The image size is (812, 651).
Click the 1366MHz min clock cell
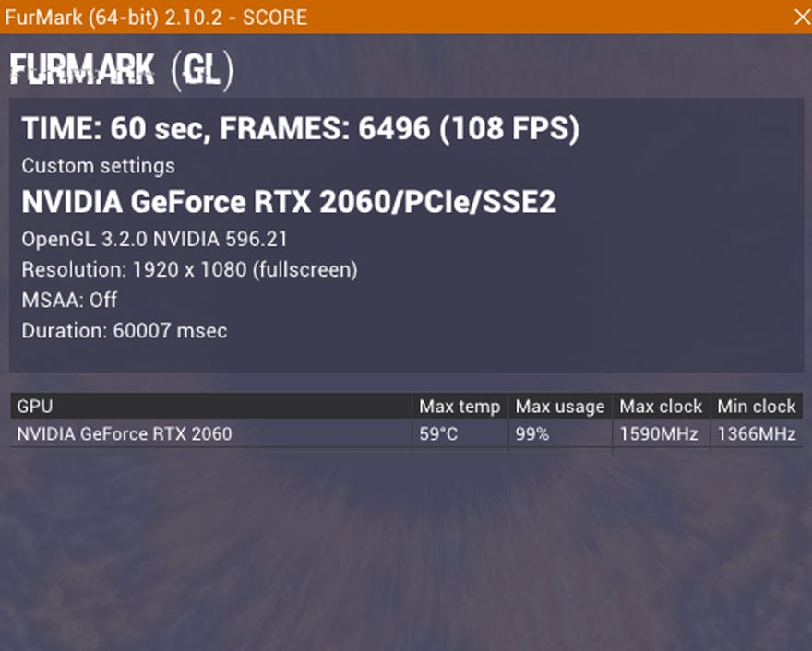tap(757, 433)
